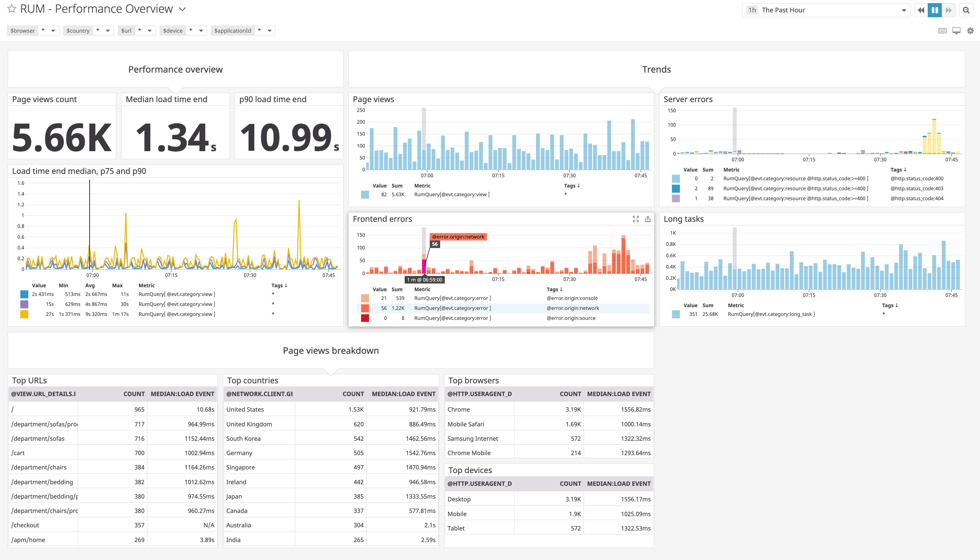Open dashboard settings with the gear icon
Image resolution: width=980 pixels, height=560 pixels.
pyautogui.click(x=971, y=30)
